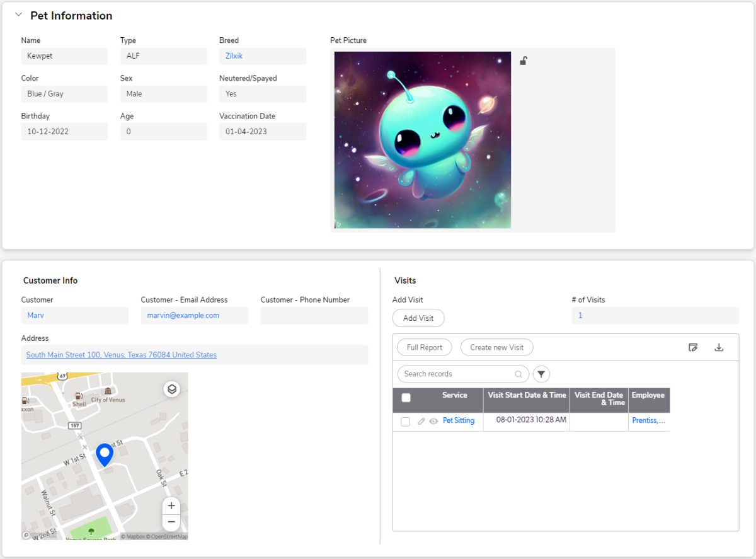The image size is (756, 559).
Task: View the Pet Sitting record via eye icon
Action: pos(433,422)
